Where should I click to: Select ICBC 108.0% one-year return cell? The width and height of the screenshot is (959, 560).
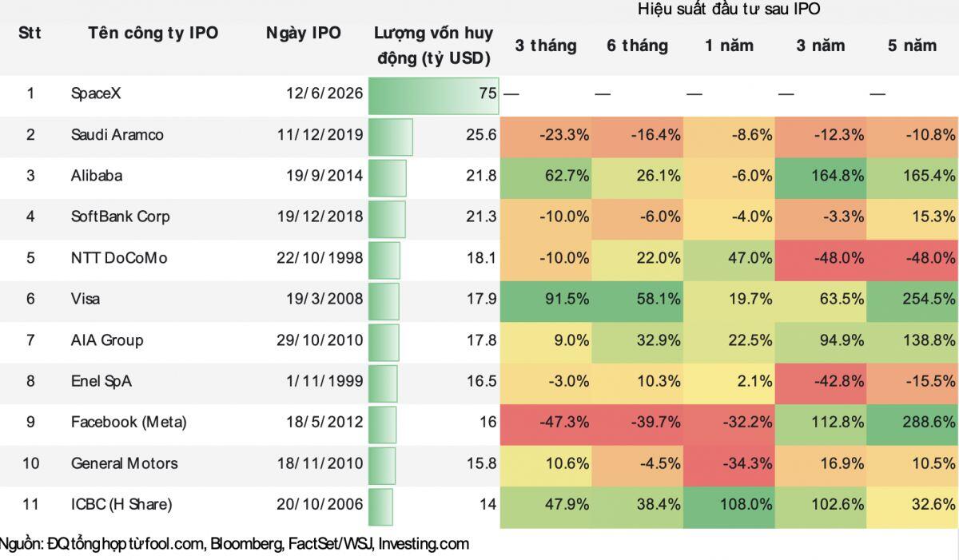[729, 504]
